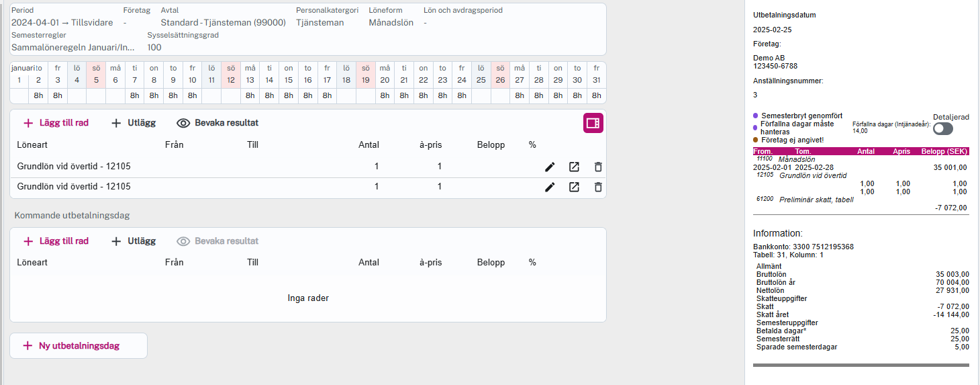This screenshot has width=980, height=385.
Task: Click the trash icon on the second Grundlön row
Action: pos(598,187)
